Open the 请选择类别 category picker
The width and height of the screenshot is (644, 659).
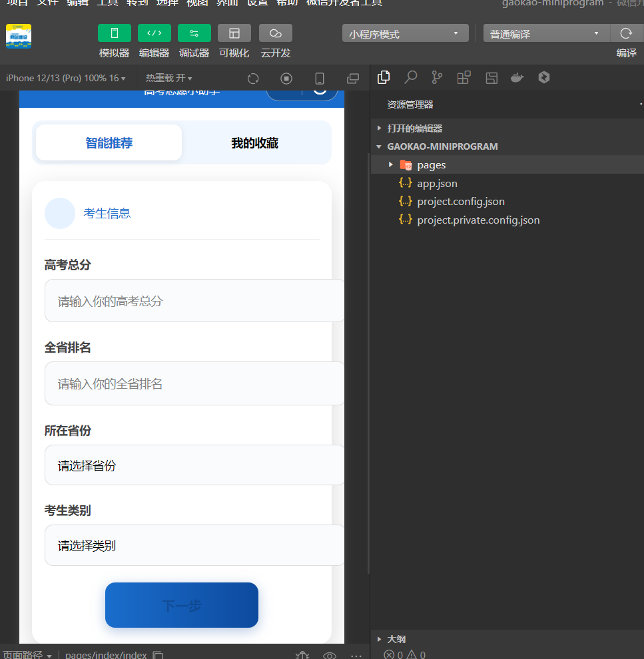pyautogui.click(x=194, y=545)
